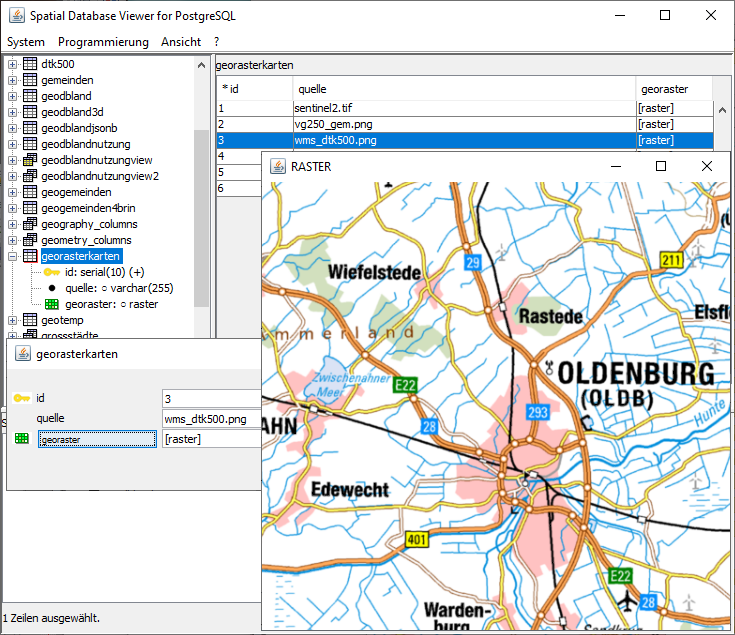Screen dimensions: 735x635
Task: Click the green raster icon beside georaster: raster
Action: click(x=52, y=304)
